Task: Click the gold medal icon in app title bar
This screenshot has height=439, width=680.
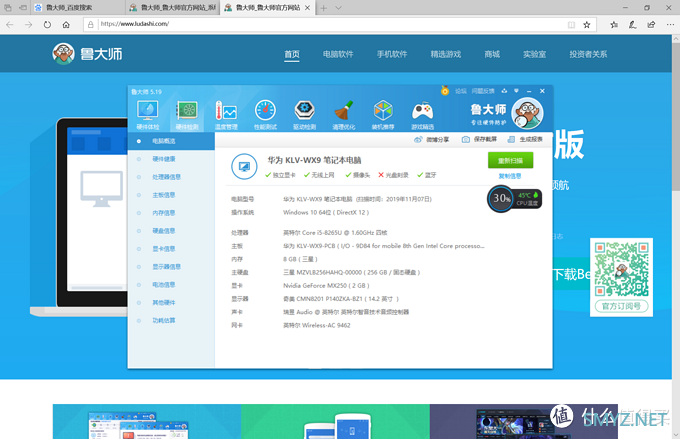Action: point(445,91)
